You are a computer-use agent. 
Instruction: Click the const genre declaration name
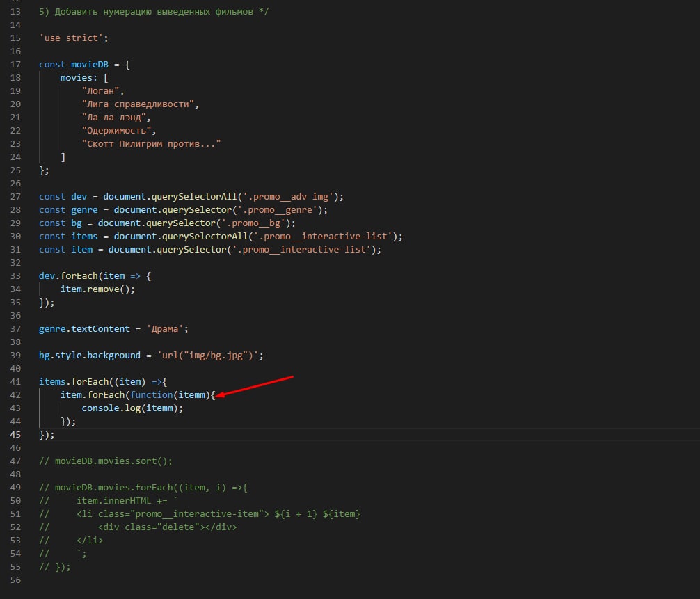point(84,210)
